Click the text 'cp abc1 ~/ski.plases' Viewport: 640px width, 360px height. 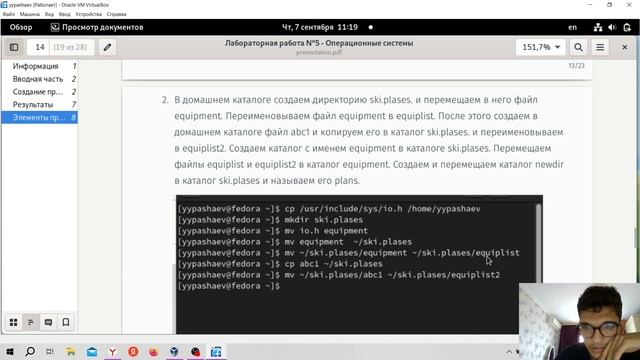[333, 264]
